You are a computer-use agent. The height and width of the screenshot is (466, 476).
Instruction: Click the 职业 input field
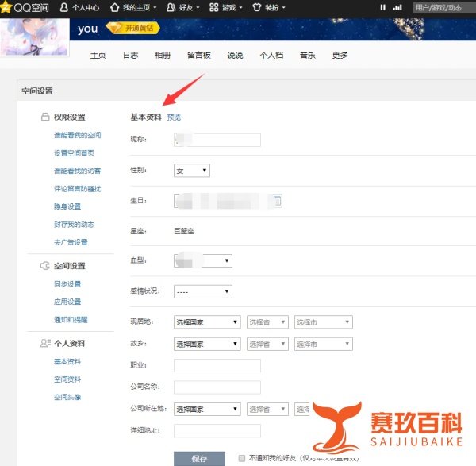click(217, 365)
